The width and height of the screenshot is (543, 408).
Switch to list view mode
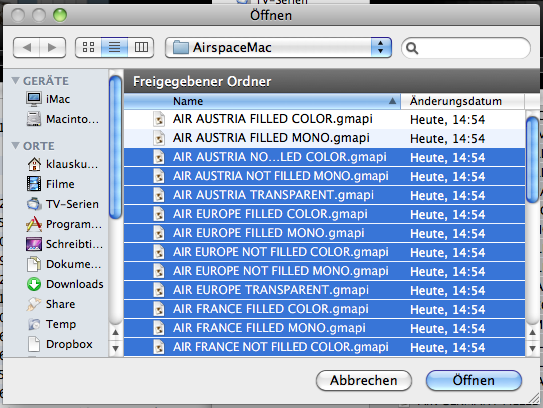pyautogui.click(x=115, y=47)
